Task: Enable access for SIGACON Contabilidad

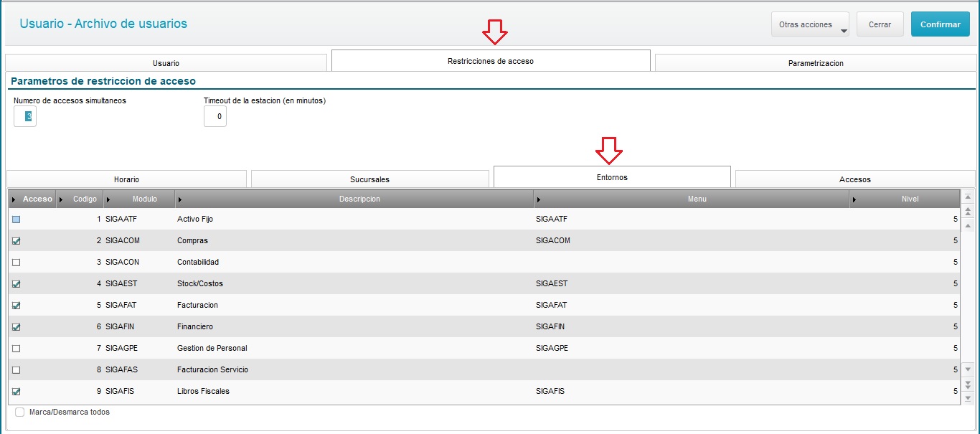Action: [17, 263]
